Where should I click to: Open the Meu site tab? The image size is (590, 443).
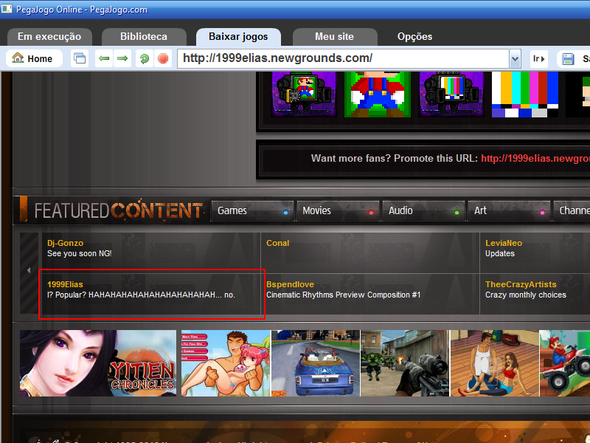tap(335, 37)
